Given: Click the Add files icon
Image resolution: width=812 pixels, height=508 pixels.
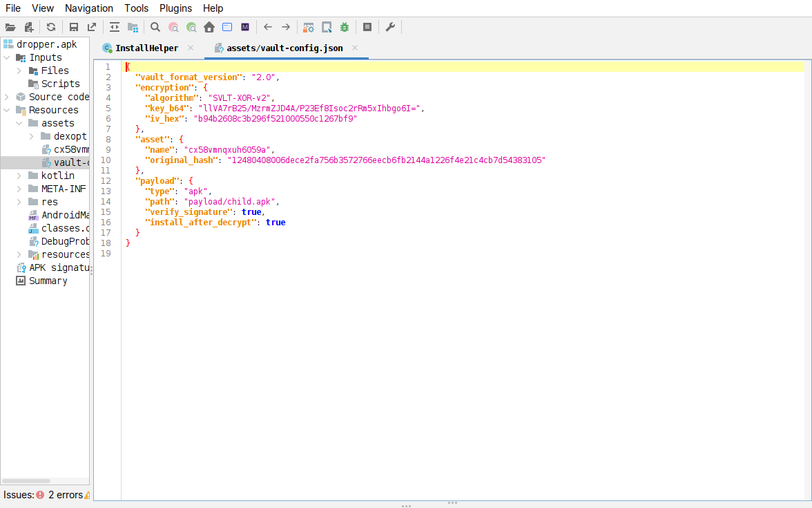Looking at the screenshot, I should pos(29,27).
